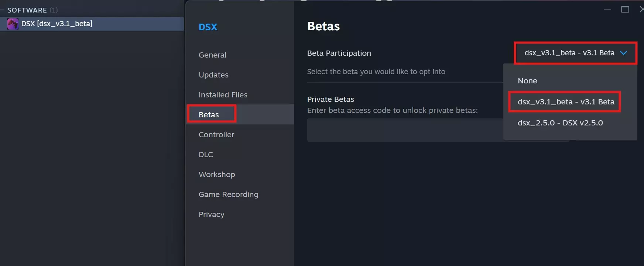
Task: Maximize the properties window
Action: pos(625,10)
